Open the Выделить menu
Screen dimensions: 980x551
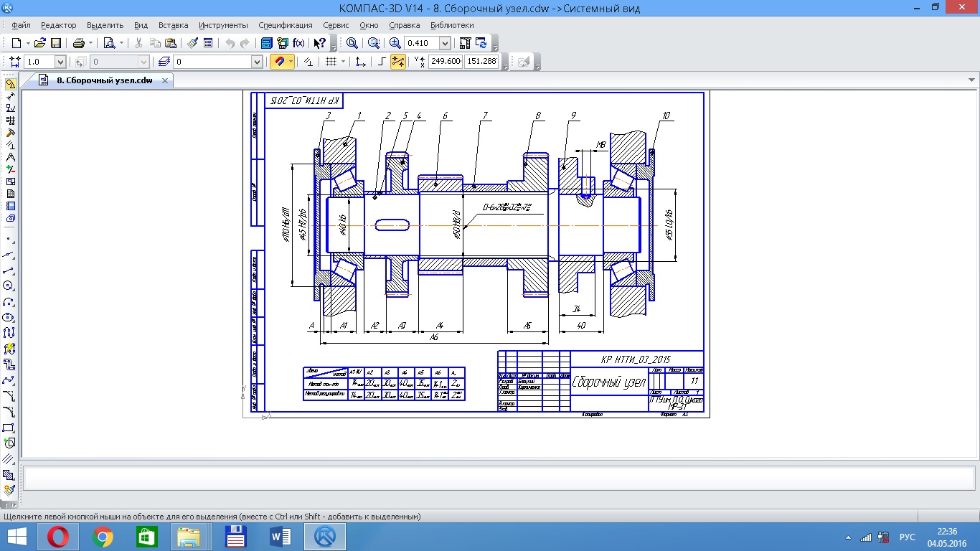105,25
